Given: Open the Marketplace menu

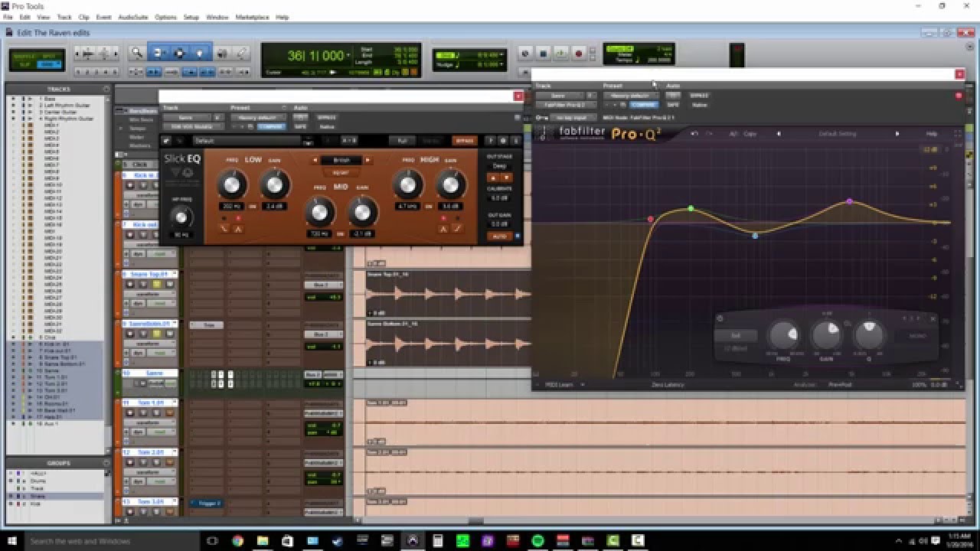Looking at the screenshot, I should [x=252, y=17].
